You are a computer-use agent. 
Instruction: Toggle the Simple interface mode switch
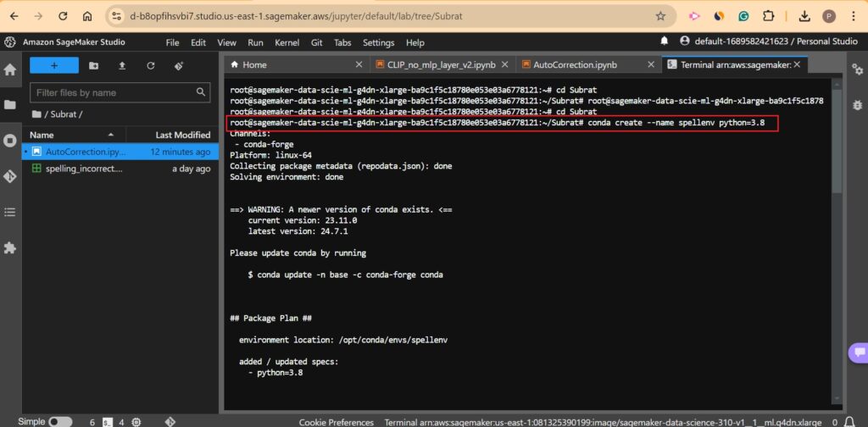pos(60,421)
